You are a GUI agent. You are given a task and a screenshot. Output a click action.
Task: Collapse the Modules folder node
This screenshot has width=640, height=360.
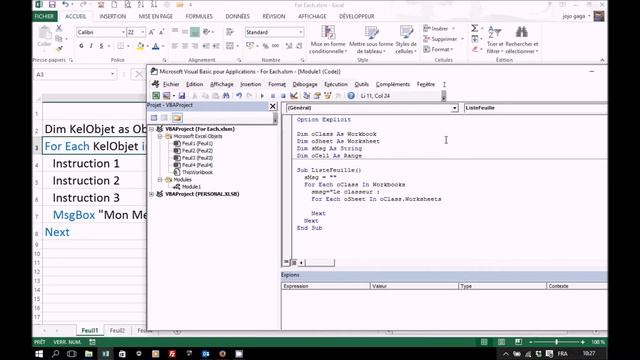160,180
